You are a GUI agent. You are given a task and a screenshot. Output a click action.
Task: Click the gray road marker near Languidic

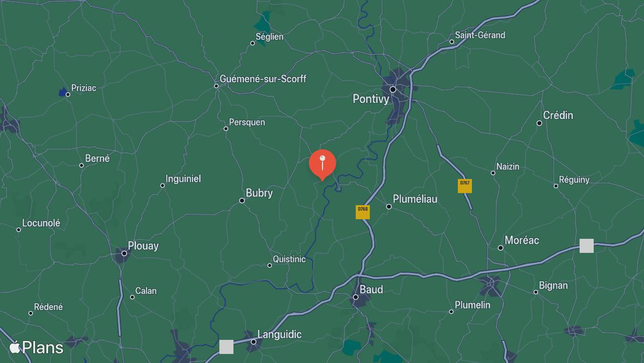[x=226, y=347]
